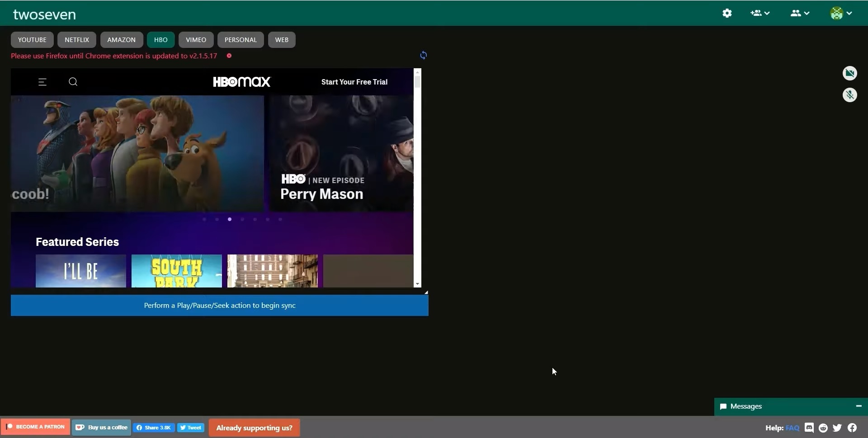Image resolution: width=868 pixels, height=438 pixels.
Task: Expand the add-people dropdown
Action: coord(760,13)
